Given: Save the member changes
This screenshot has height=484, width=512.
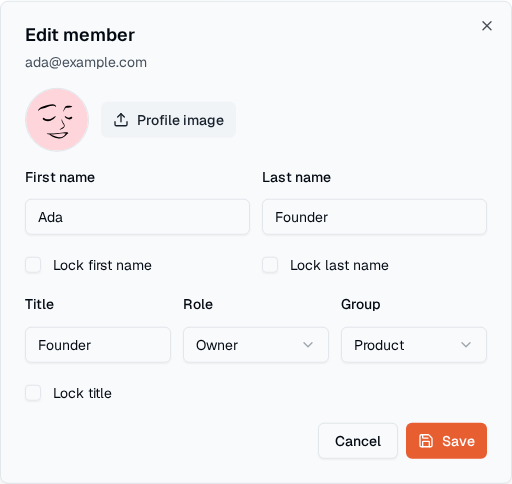Looking at the screenshot, I should coord(446,441).
